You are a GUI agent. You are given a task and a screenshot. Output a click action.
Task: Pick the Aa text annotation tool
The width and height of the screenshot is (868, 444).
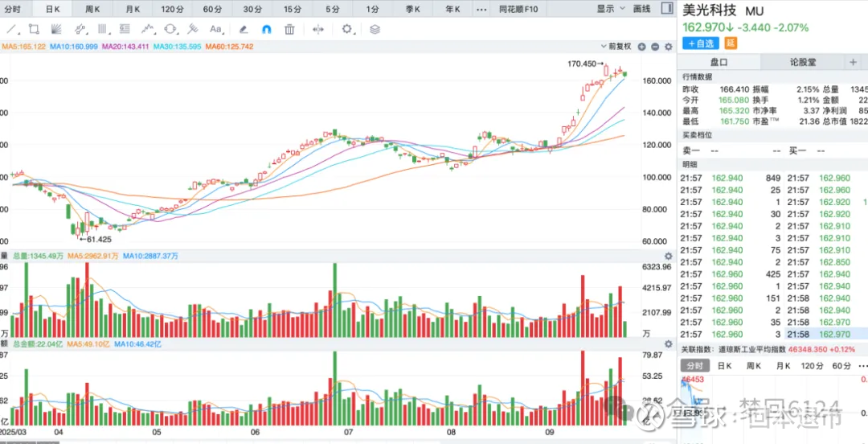(215, 29)
